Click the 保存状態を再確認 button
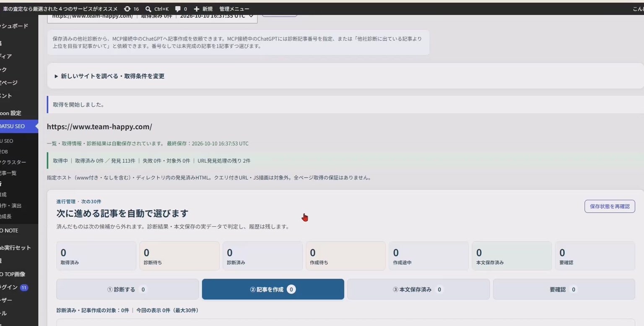The image size is (644, 326). [610, 206]
